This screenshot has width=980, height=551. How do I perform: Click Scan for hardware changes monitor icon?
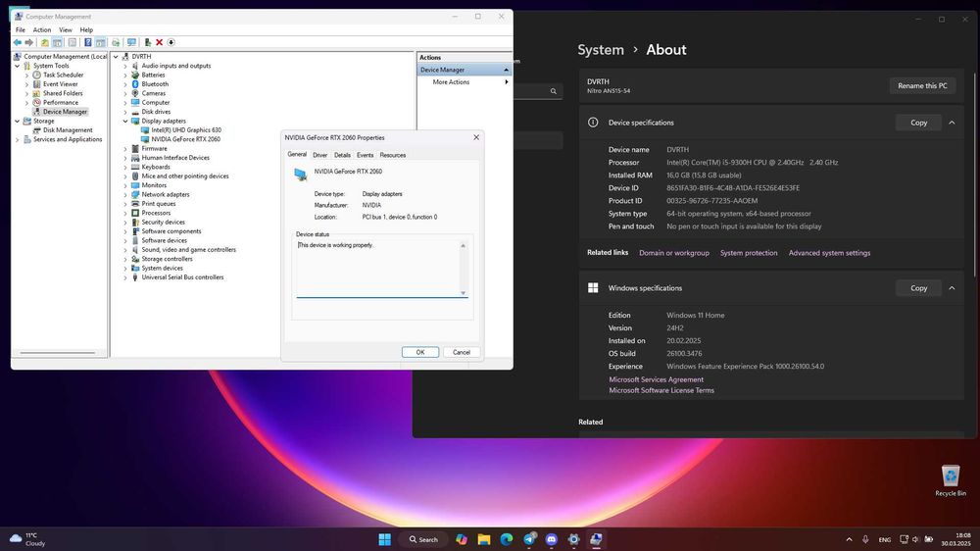click(131, 42)
